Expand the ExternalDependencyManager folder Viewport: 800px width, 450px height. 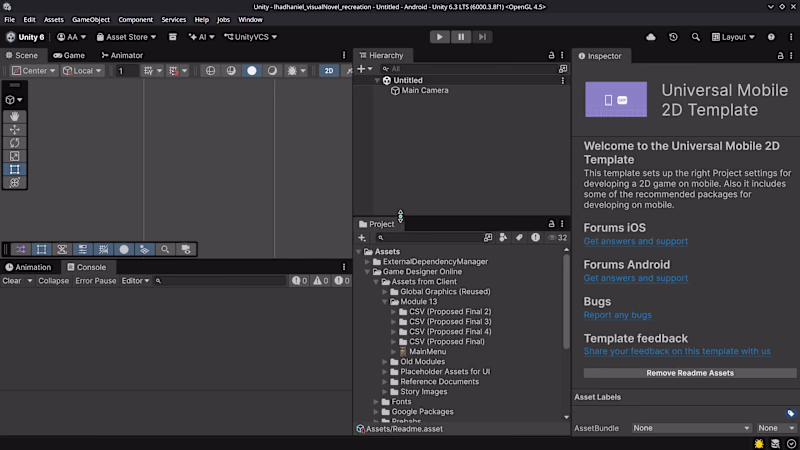tap(367, 262)
